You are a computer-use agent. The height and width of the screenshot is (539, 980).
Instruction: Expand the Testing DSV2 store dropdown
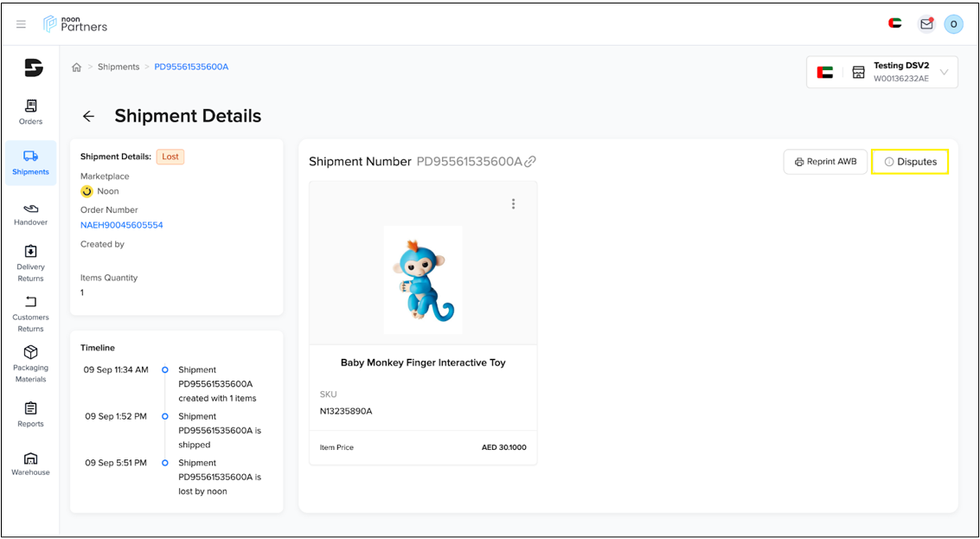tap(882, 72)
